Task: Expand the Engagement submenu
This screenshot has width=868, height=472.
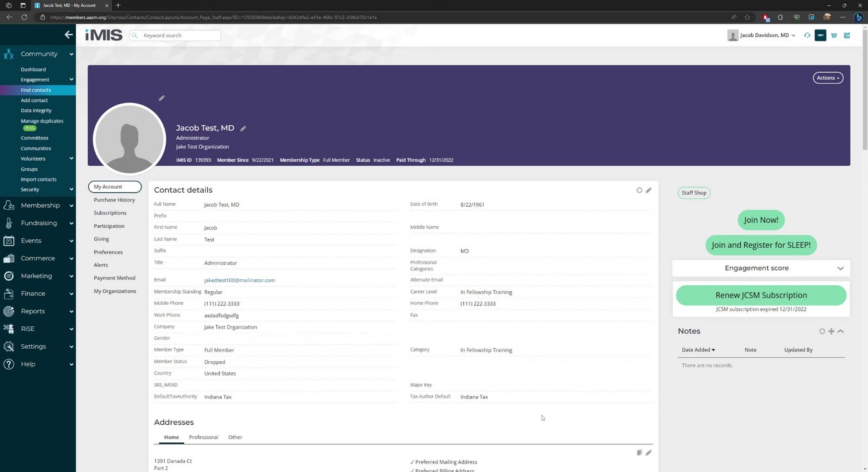Action: 71,80
